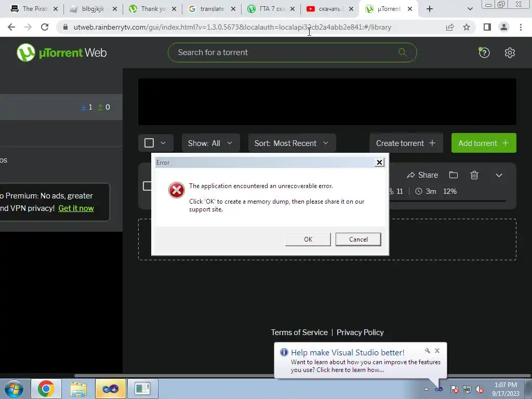This screenshot has width=532, height=399.
Task: Open the Chrome profile icon
Action: [x=504, y=27]
